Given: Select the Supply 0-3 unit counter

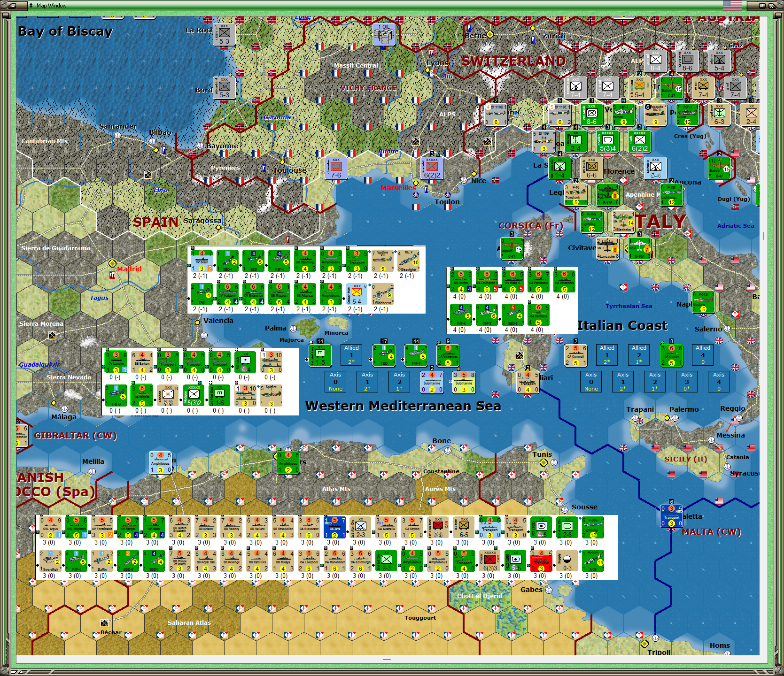Looking at the screenshot, I should 567,561.
